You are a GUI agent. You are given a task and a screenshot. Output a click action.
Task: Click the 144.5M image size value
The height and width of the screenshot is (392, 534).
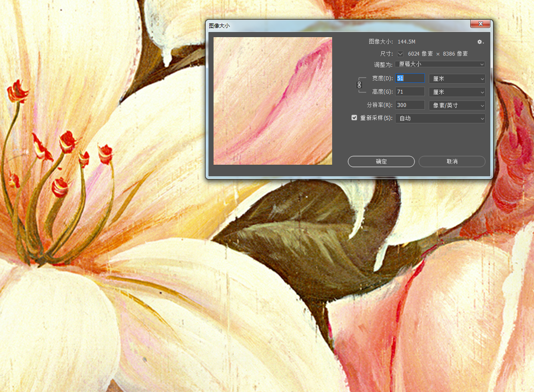tap(406, 42)
